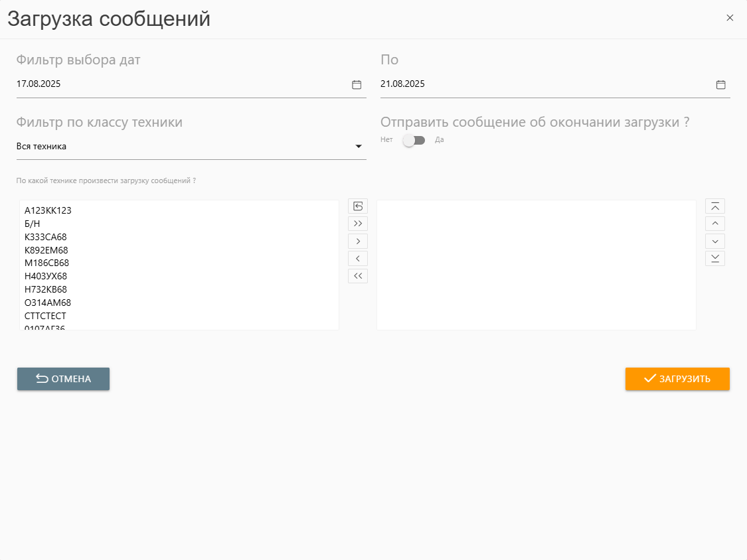Click the ОТМЕНА button
This screenshot has width=747, height=560.
pyautogui.click(x=63, y=379)
